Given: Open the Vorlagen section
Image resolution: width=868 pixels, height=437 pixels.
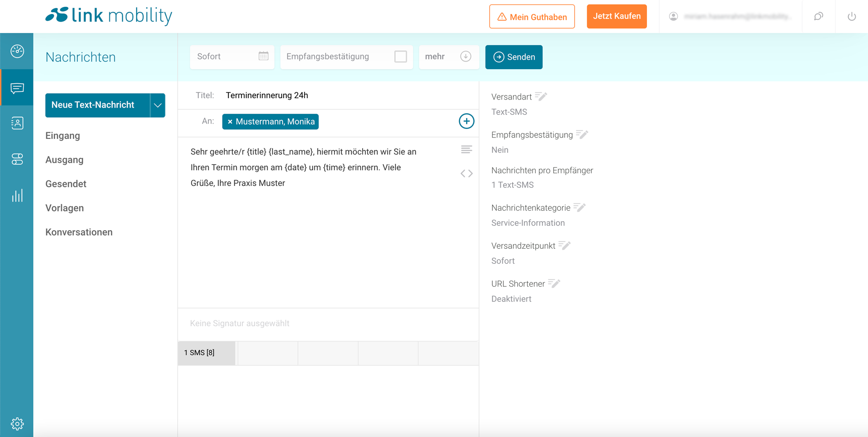Looking at the screenshot, I should click(65, 208).
